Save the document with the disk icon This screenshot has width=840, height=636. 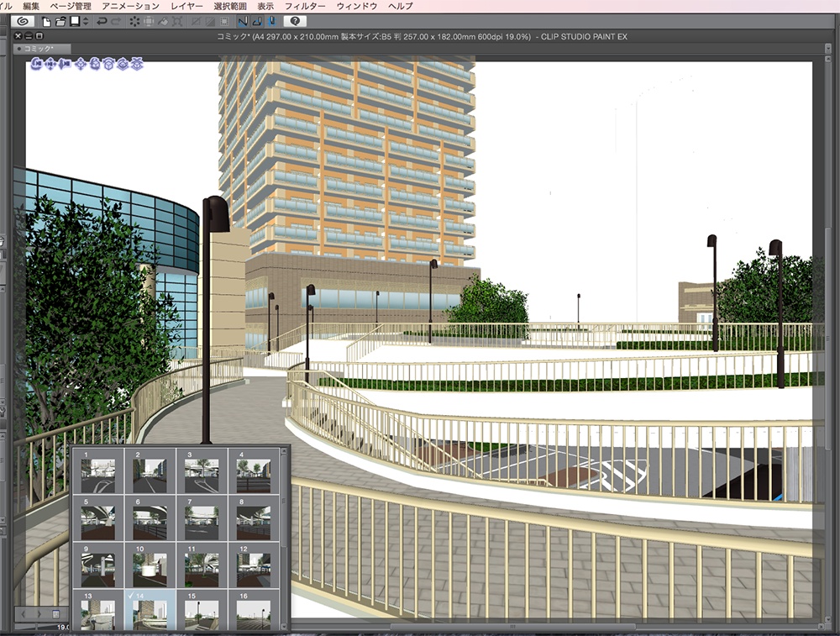click(75, 21)
